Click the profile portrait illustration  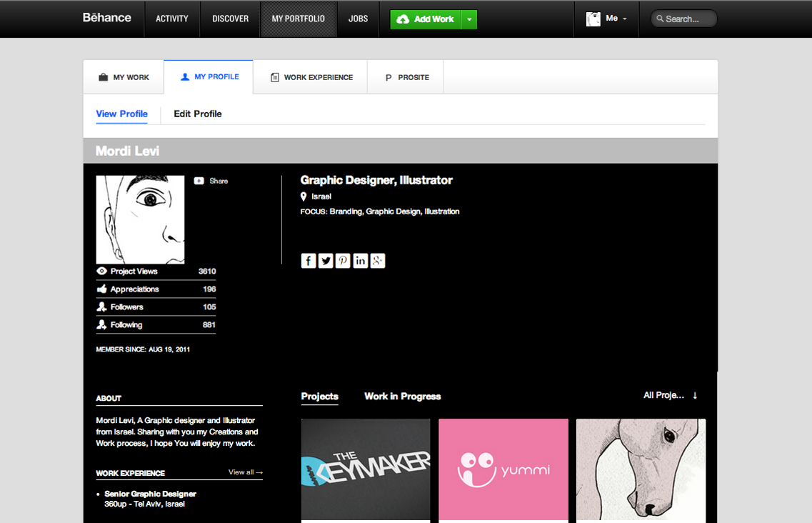coord(140,219)
